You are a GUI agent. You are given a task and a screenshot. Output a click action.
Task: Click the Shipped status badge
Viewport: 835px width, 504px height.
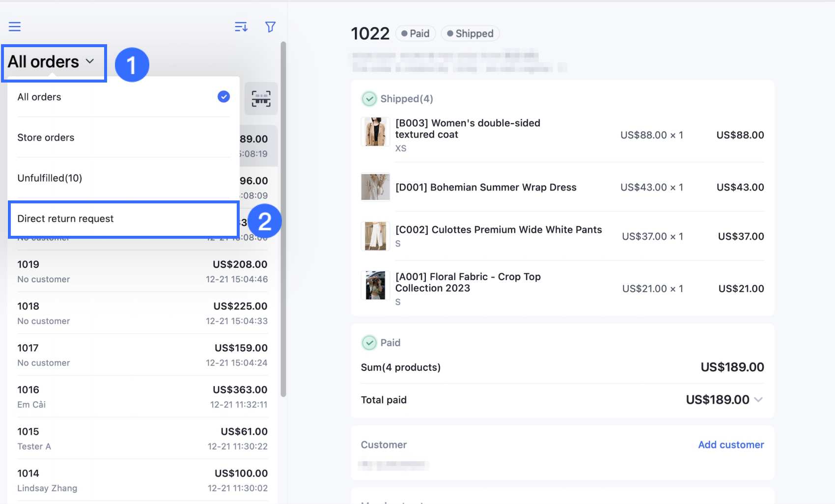point(470,33)
